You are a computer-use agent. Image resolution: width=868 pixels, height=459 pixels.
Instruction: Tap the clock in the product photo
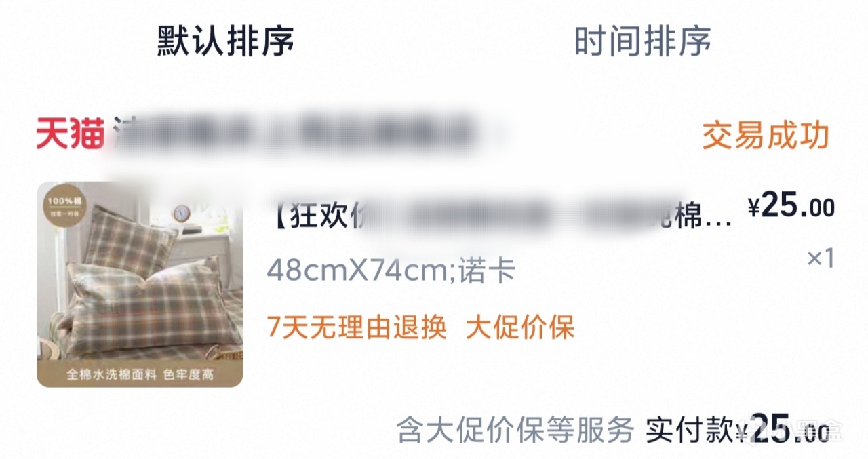[182, 213]
